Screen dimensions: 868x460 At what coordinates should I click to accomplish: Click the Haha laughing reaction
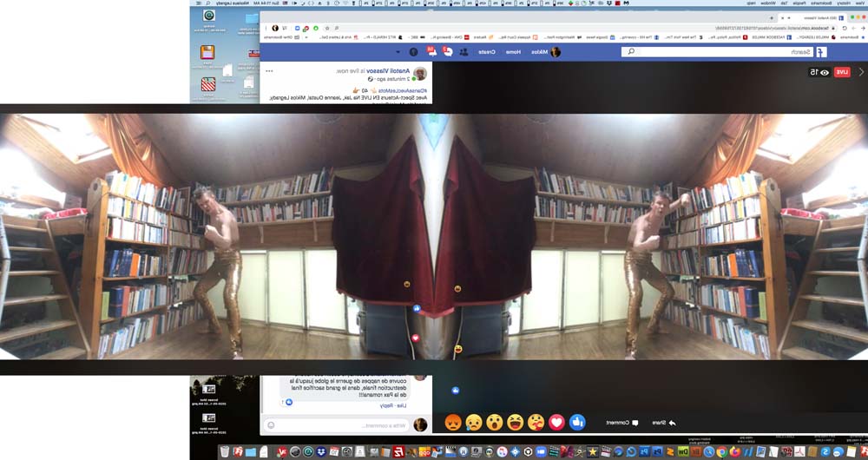coord(515,423)
